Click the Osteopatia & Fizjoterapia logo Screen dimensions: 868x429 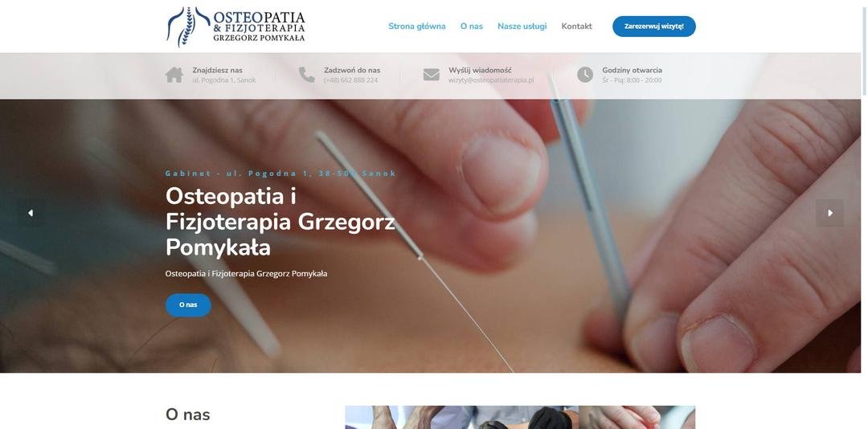click(235, 26)
